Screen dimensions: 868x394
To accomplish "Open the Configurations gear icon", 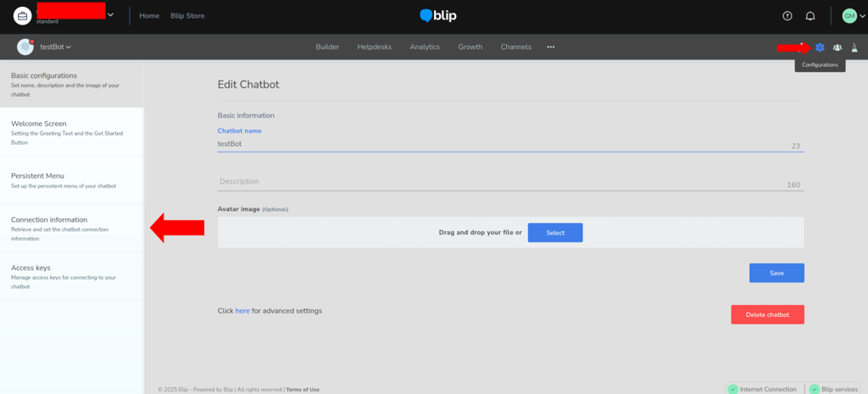I will click(x=820, y=47).
